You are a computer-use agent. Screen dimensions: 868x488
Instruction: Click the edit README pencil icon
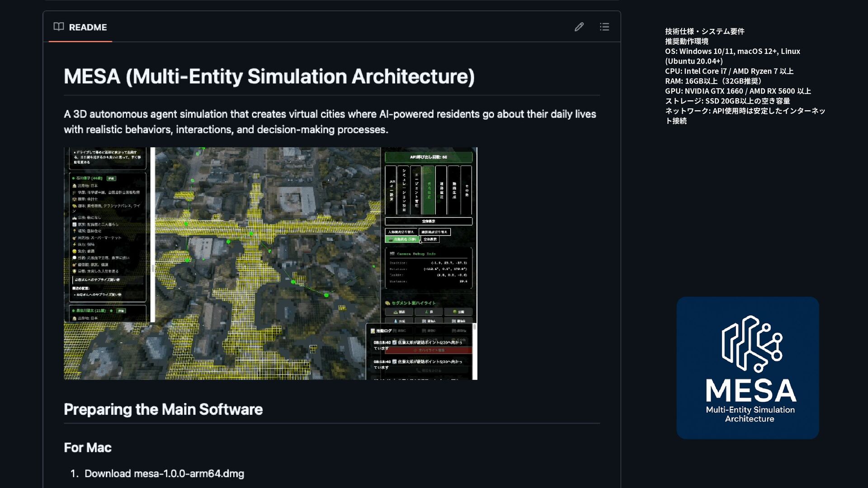(579, 27)
